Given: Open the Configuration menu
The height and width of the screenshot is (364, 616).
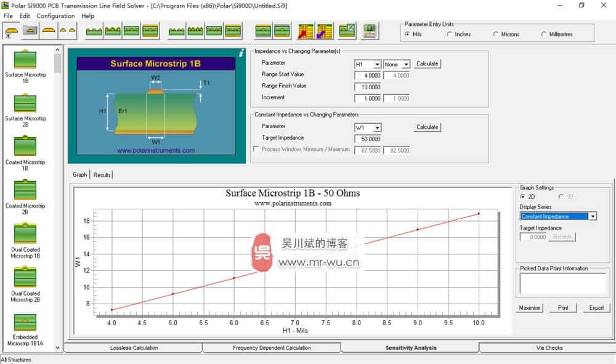Looking at the screenshot, I should (55, 16).
